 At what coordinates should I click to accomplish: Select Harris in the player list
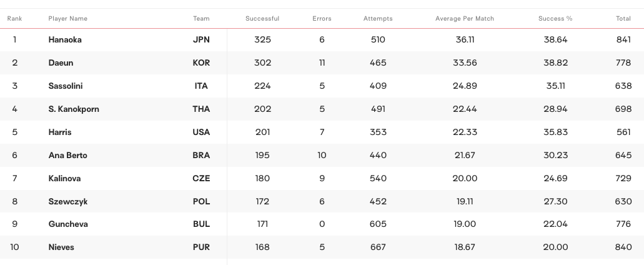pos(60,132)
